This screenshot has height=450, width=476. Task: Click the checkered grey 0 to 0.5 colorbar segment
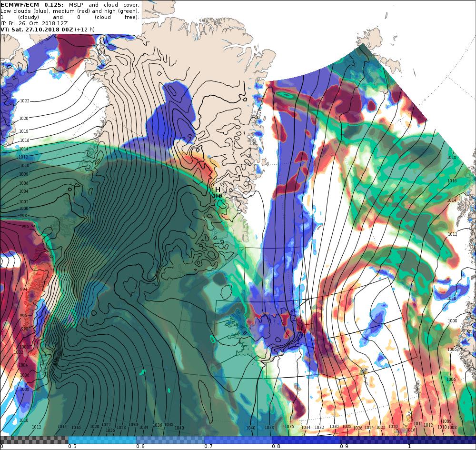pyautogui.click(x=34, y=440)
